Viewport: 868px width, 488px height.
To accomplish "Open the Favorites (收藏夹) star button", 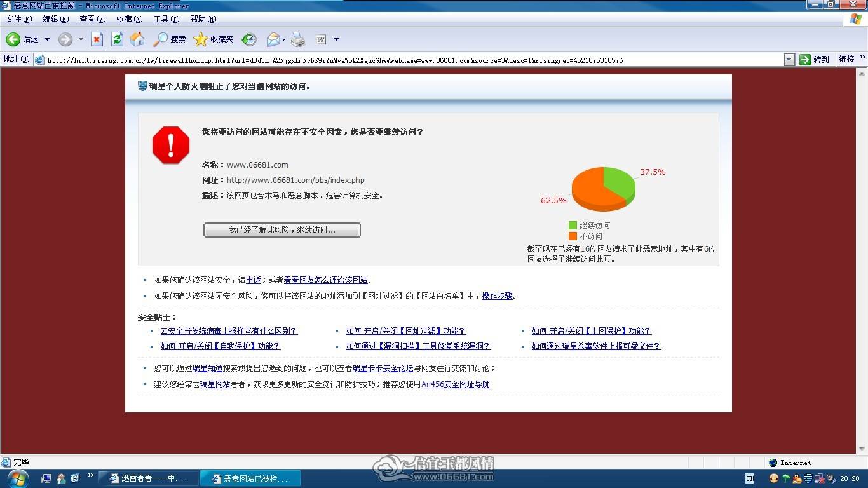I will pyautogui.click(x=214, y=39).
